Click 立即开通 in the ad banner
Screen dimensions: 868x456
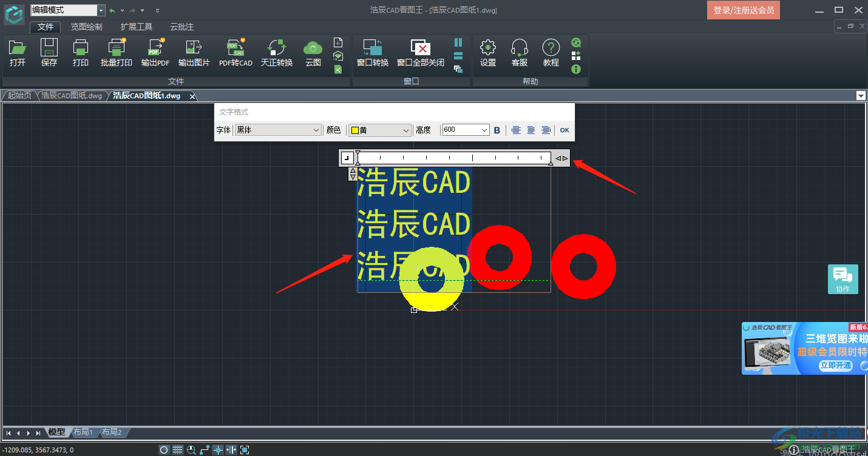point(835,366)
